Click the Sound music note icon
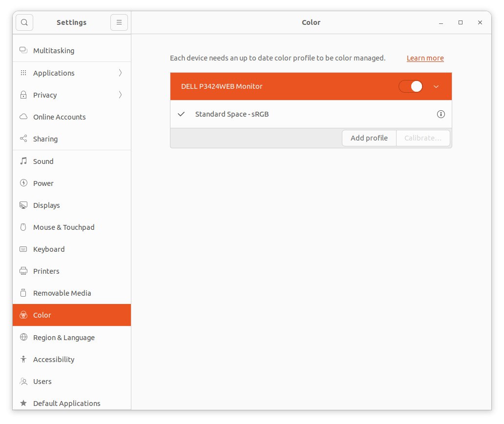Screen dimensions: 504x424 pos(23,161)
